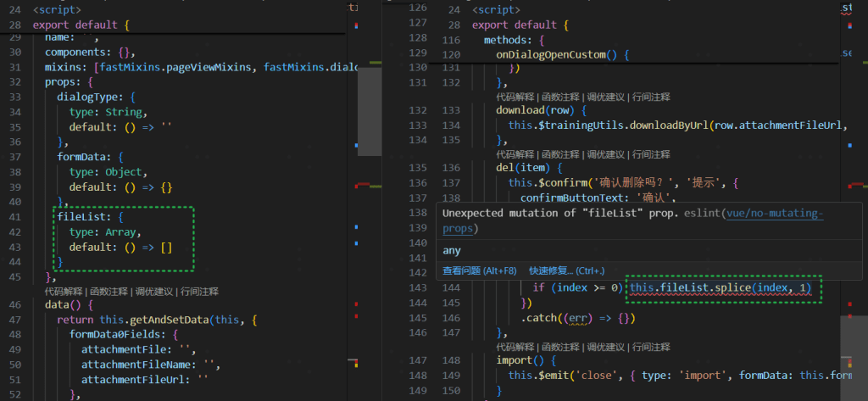This screenshot has height=401, width=868.
Task: Click 行间注释 above download(row)
Action: 649,97
